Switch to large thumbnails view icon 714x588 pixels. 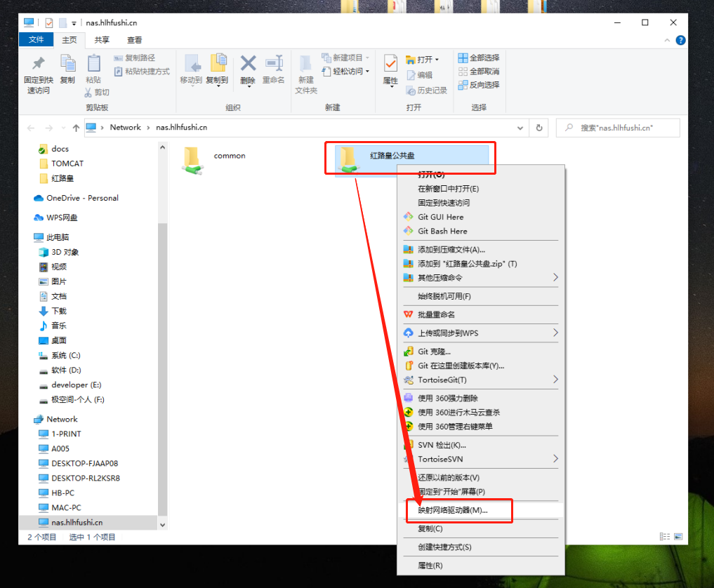677,537
